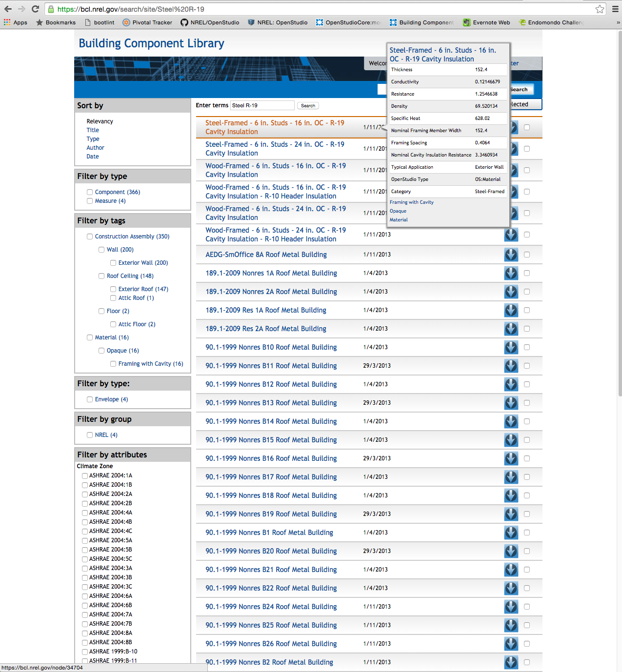Viewport: 622px width, 672px height.
Task: Sort results by Date
Action: 93,157
